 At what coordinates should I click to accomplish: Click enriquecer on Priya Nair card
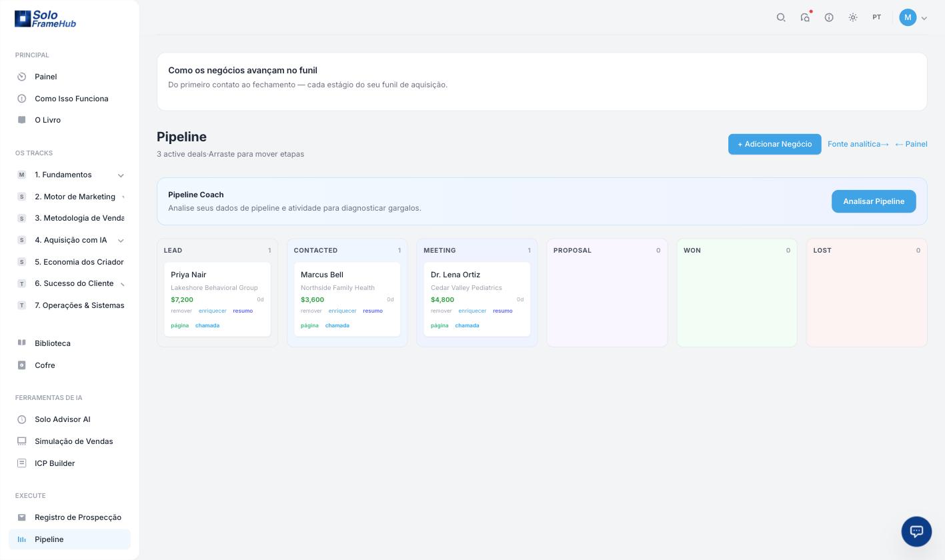(x=213, y=311)
